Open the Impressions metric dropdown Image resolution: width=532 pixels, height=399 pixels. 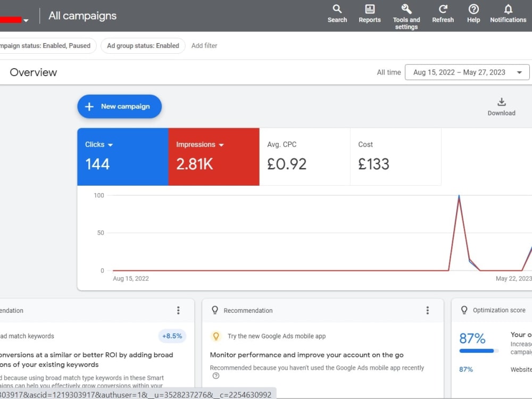pos(221,145)
